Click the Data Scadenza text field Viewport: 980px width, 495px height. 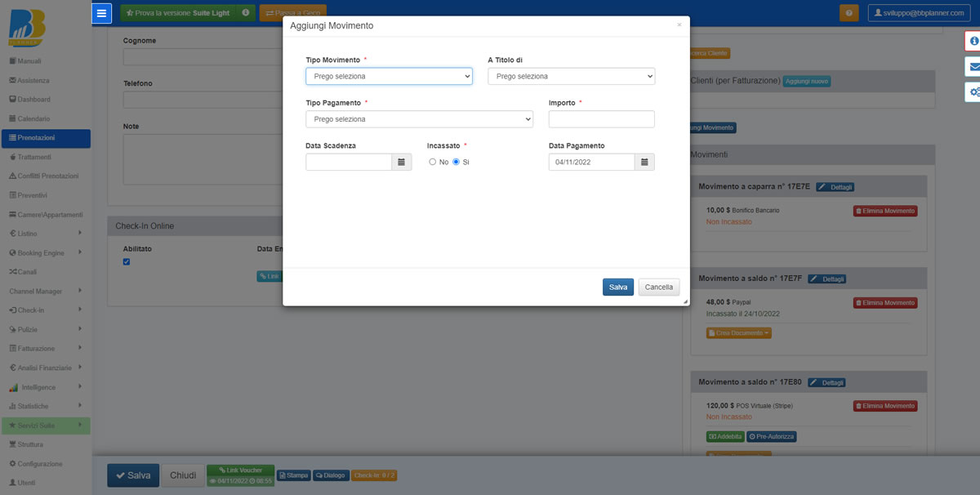349,162
